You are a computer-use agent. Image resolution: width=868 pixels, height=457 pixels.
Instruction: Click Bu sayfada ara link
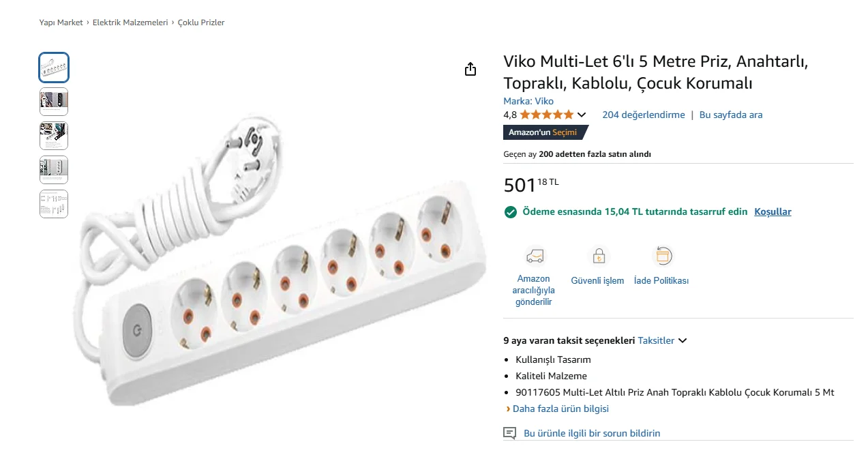731,115
